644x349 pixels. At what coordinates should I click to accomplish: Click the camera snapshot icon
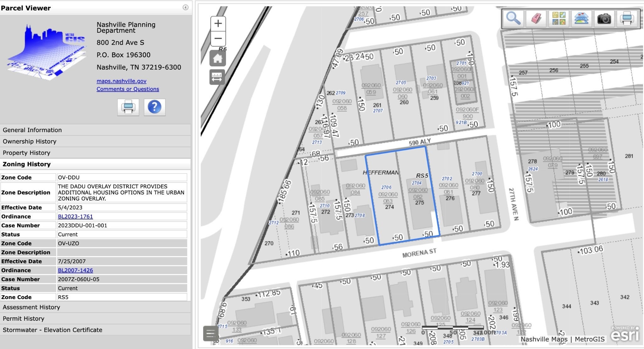(x=604, y=19)
